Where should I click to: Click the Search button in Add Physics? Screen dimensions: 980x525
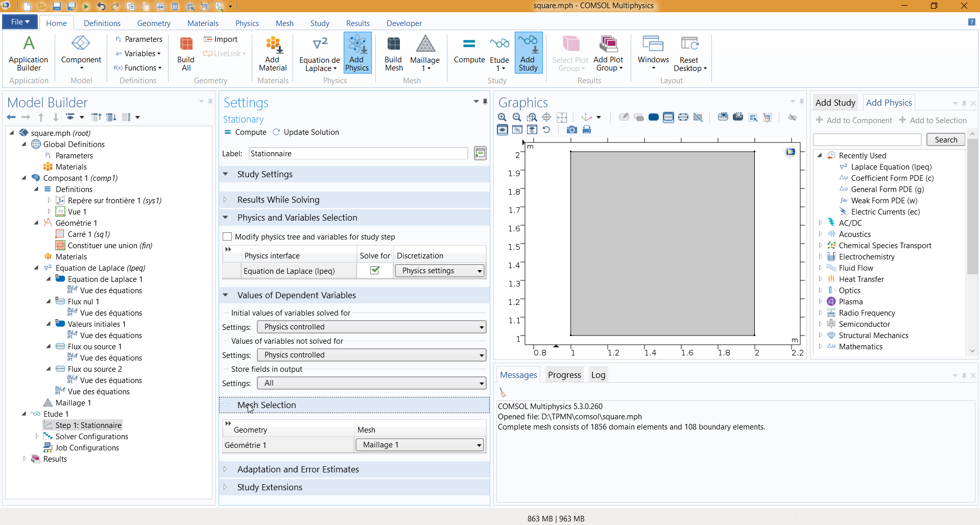click(945, 140)
